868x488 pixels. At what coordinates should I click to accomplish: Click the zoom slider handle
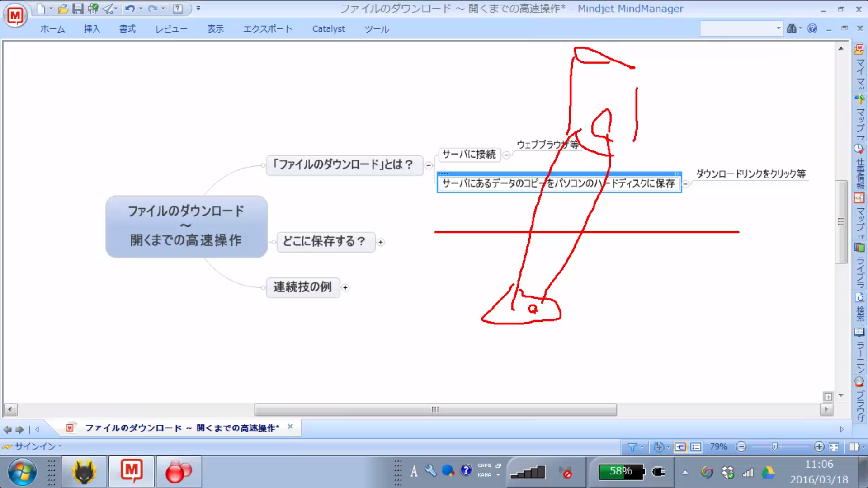[774, 447]
